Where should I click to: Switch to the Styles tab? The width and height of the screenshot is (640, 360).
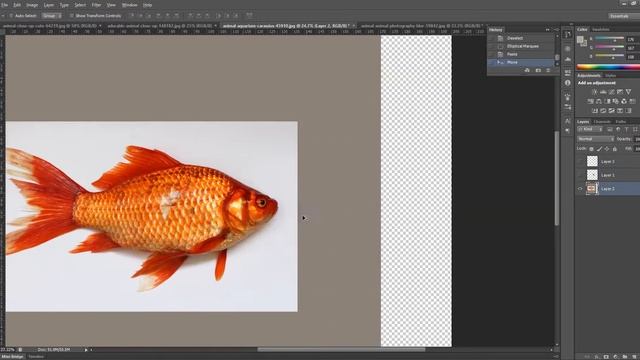[x=611, y=76]
